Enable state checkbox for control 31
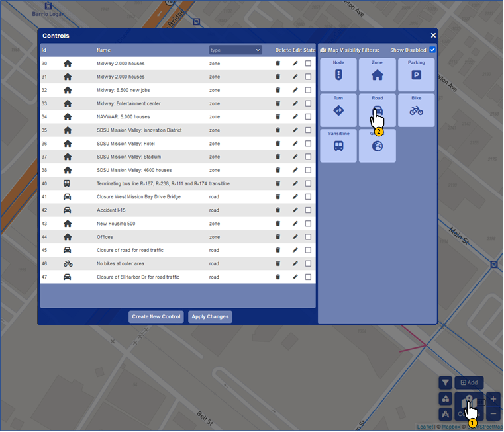This screenshot has width=504, height=432. click(308, 77)
